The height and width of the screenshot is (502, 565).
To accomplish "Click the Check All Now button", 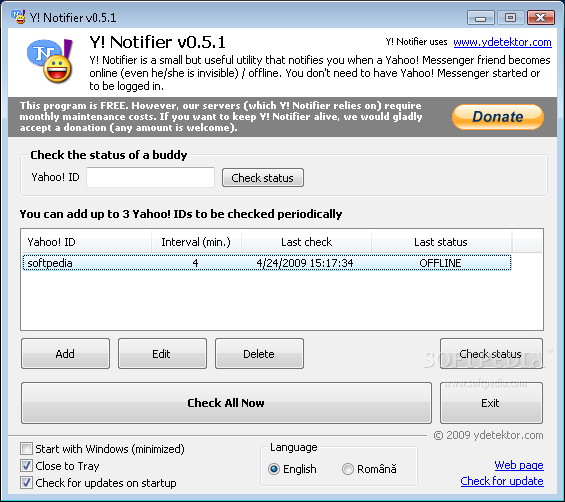I will pos(226,403).
